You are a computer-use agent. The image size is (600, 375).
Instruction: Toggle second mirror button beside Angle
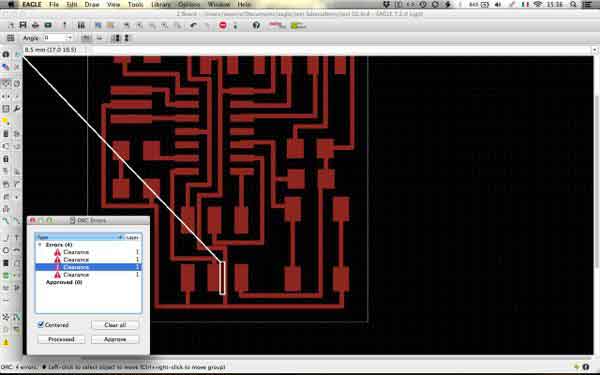(99, 38)
